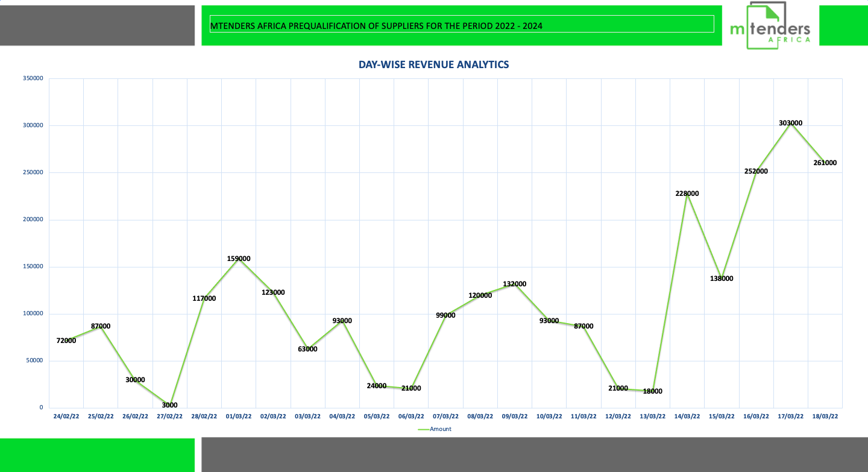Click the 09/03/22 date axis label
This screenshot has width=868, height=472.
515,416
